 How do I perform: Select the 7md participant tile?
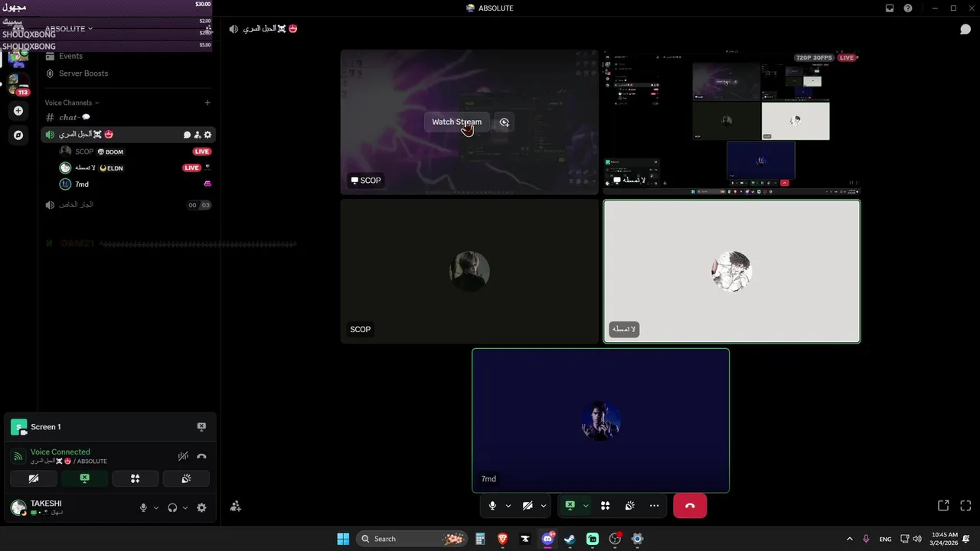pos(601,421)
